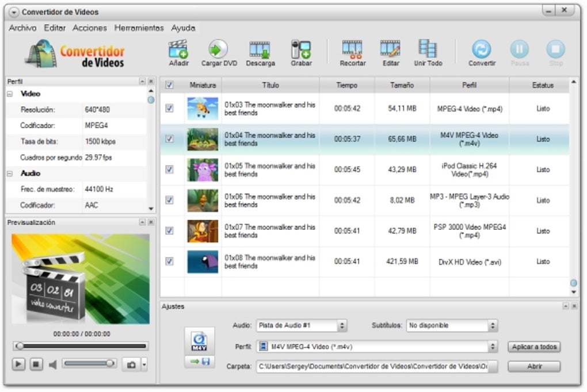Open the Acciones menu
Screen dimensions: 587x392
pyautogui.click(x=89, y=28)
